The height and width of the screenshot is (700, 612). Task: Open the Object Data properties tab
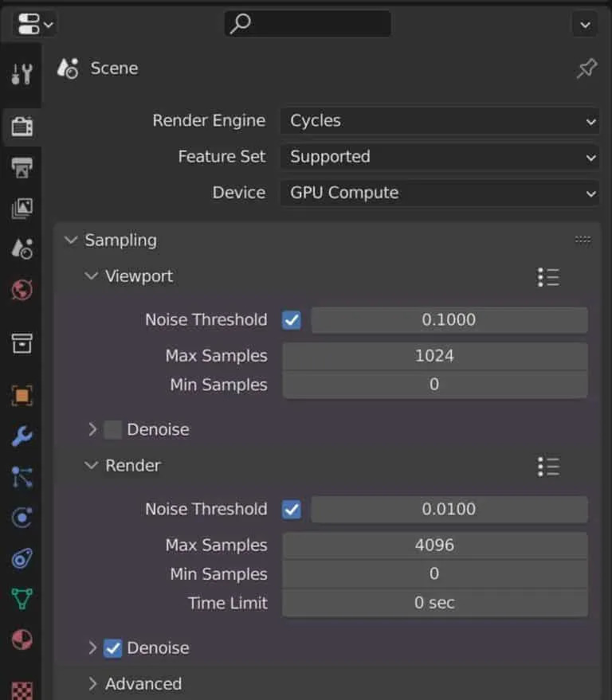[x=22, y=598]
